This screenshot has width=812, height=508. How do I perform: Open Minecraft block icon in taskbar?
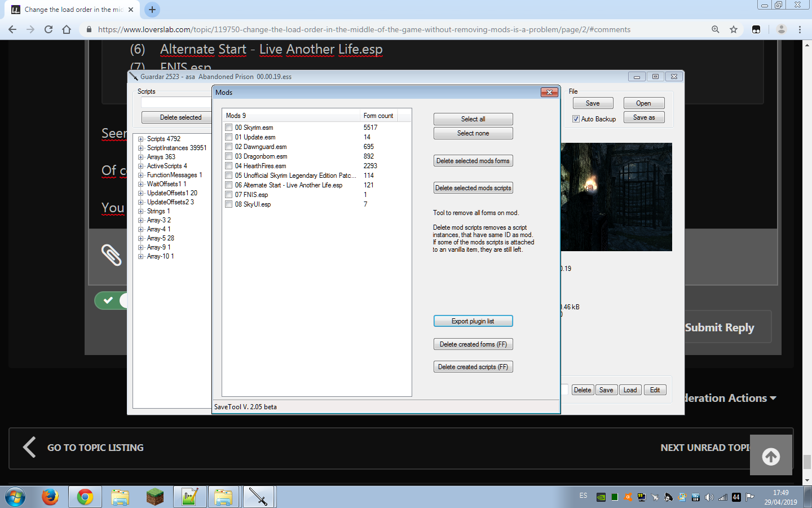coord(155,497)
